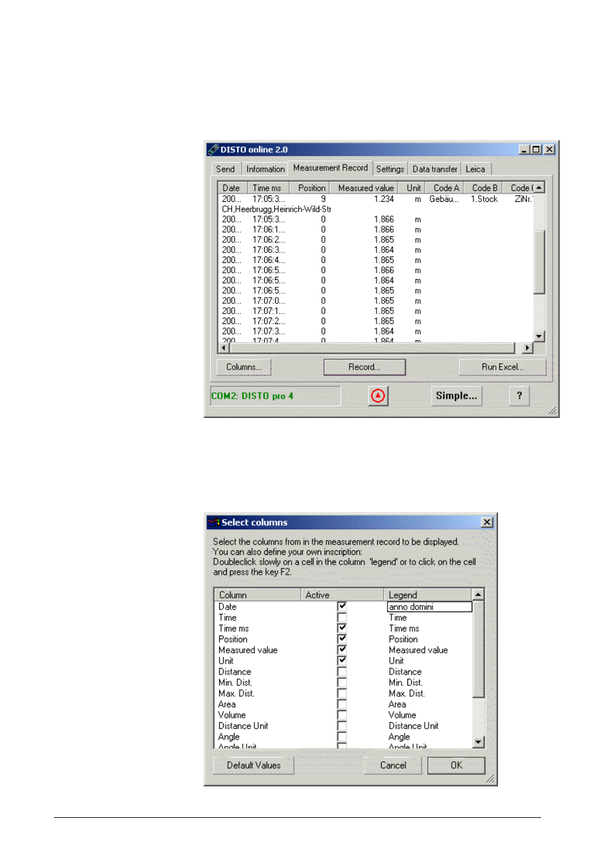613x868 pixels.
Task: Click the Simple... button
Action: [456, 396]
